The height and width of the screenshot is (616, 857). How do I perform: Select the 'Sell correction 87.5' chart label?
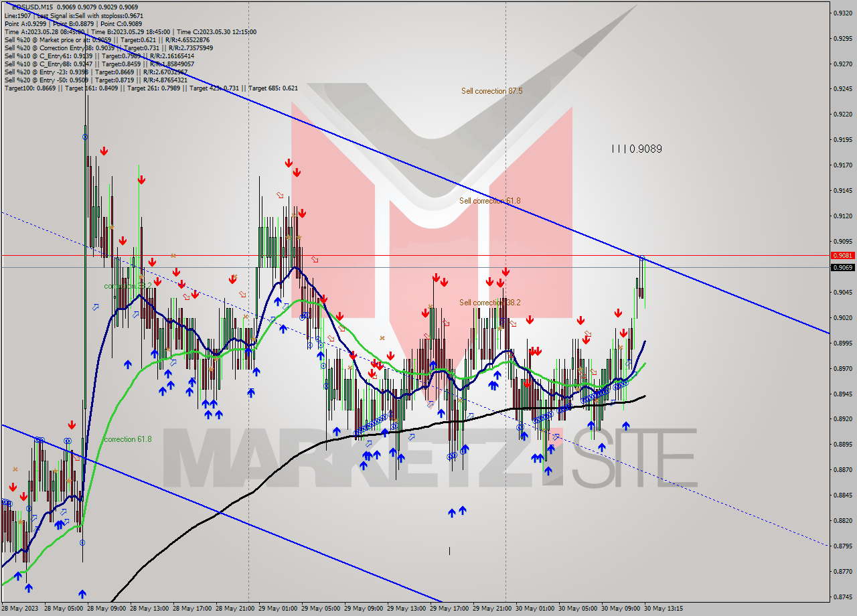pos(492,91)
